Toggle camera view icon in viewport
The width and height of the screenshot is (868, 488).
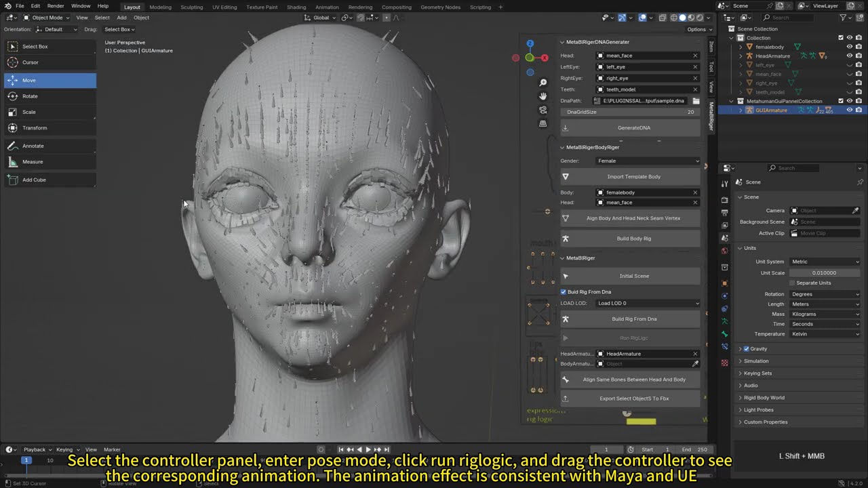542,110
